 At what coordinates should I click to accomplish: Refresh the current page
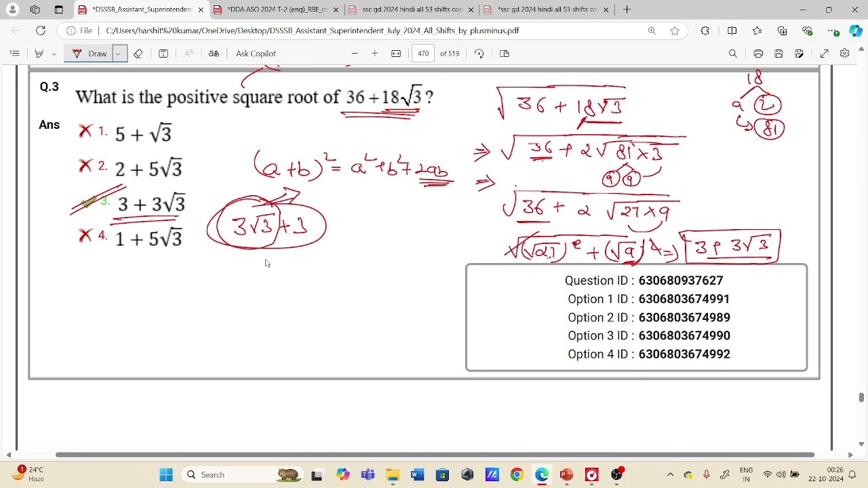[x=41, y=30]
